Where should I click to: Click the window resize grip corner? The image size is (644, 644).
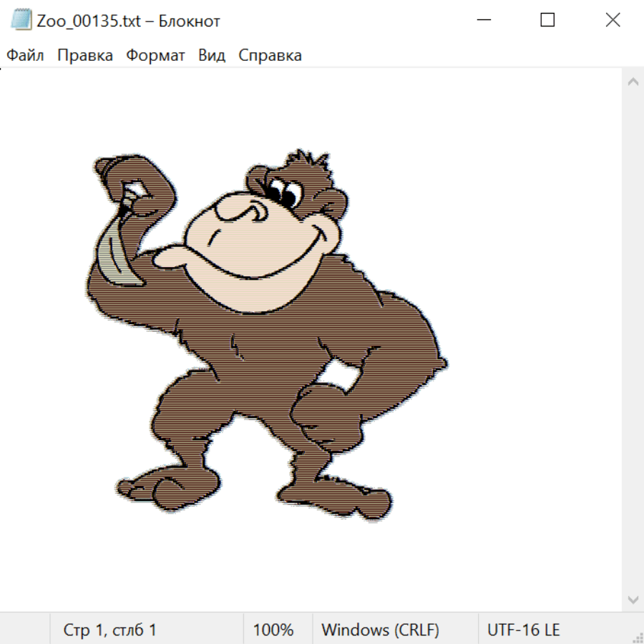point(637,637)
